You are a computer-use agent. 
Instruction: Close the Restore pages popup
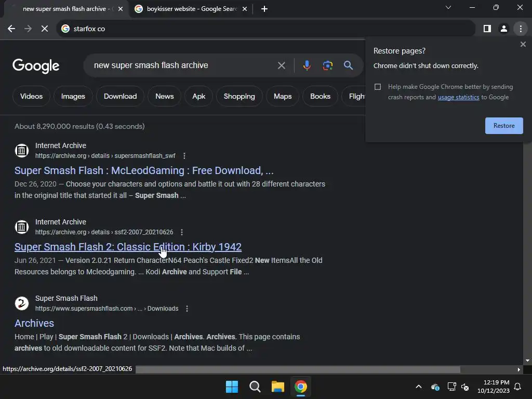pos(523,44)
